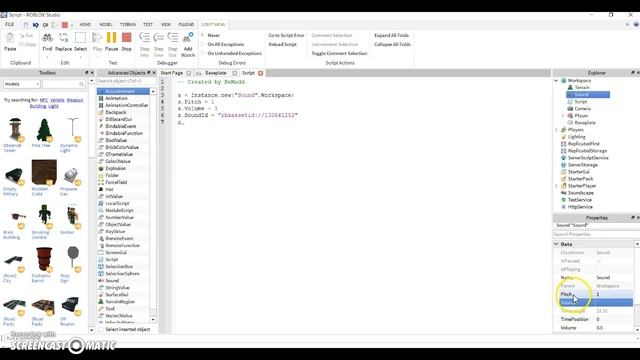Image resolution: width=640 pixels, height=360 pixels.
Task: Click the Step Into debugger icon
Action: click(x=144, y=38)
